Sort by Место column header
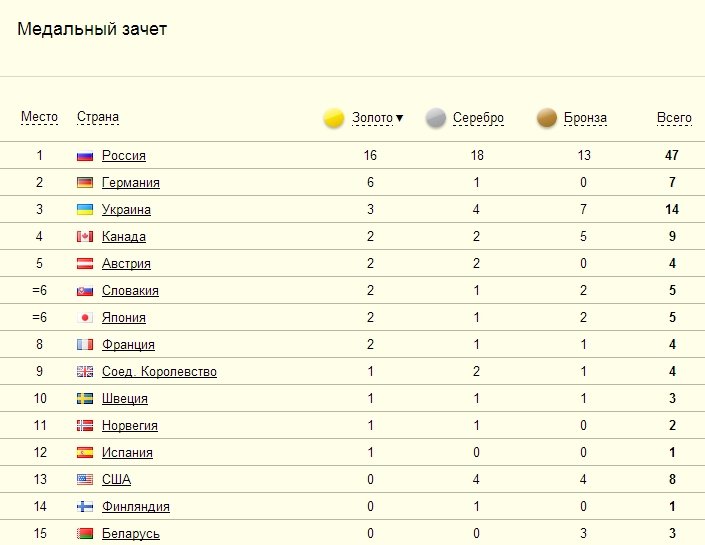 pyautogui.click(x=40, y=117)
